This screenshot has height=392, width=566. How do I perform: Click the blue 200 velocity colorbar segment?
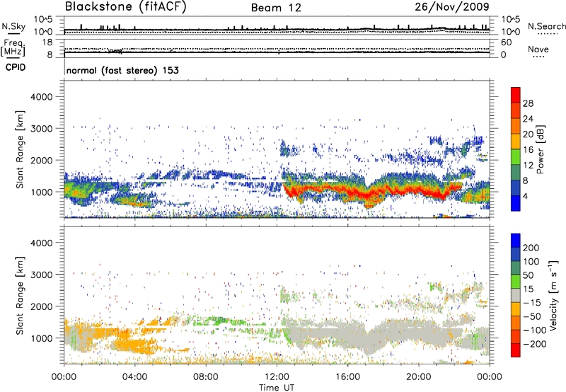pos(516,241)
